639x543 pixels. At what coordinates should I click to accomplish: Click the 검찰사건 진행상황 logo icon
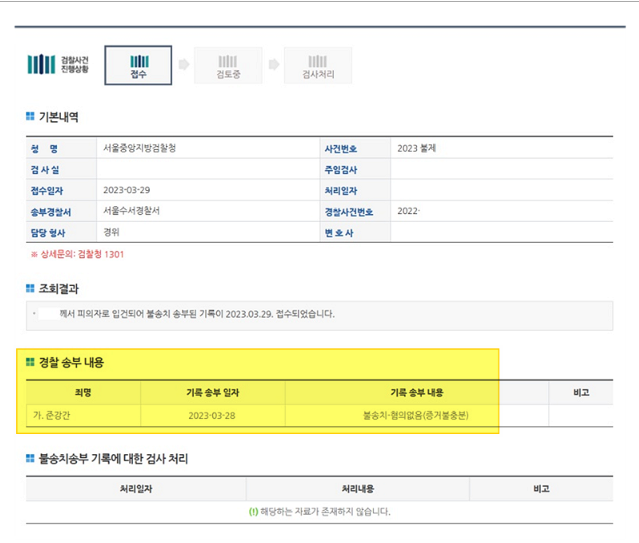point(41,65)
